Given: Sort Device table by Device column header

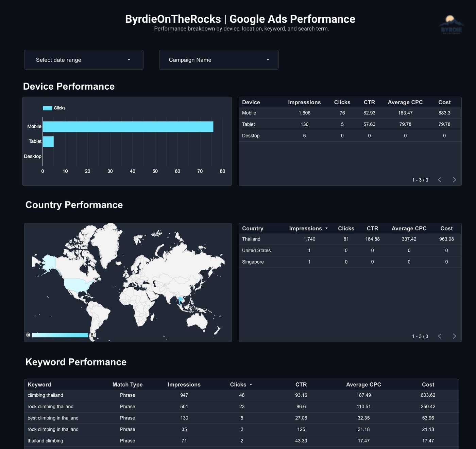Looking at the screenshot, I should click(251, 102).
